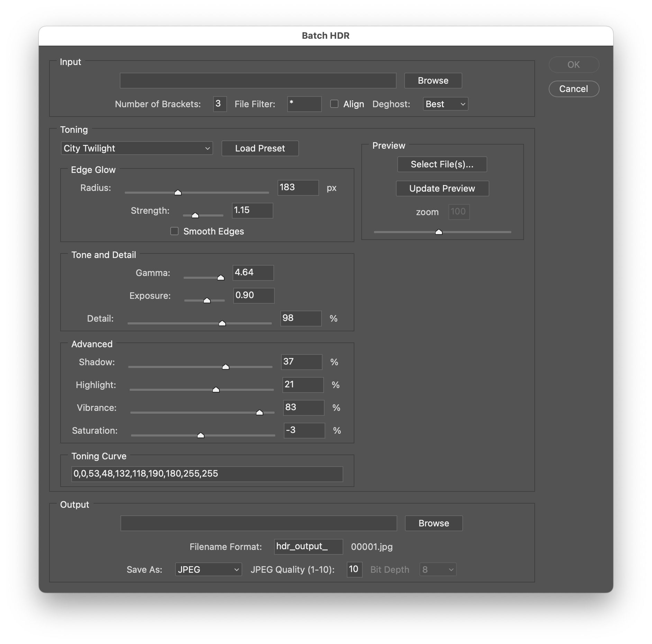
Task: Click the Output Browse button
Action: (434, 523)
